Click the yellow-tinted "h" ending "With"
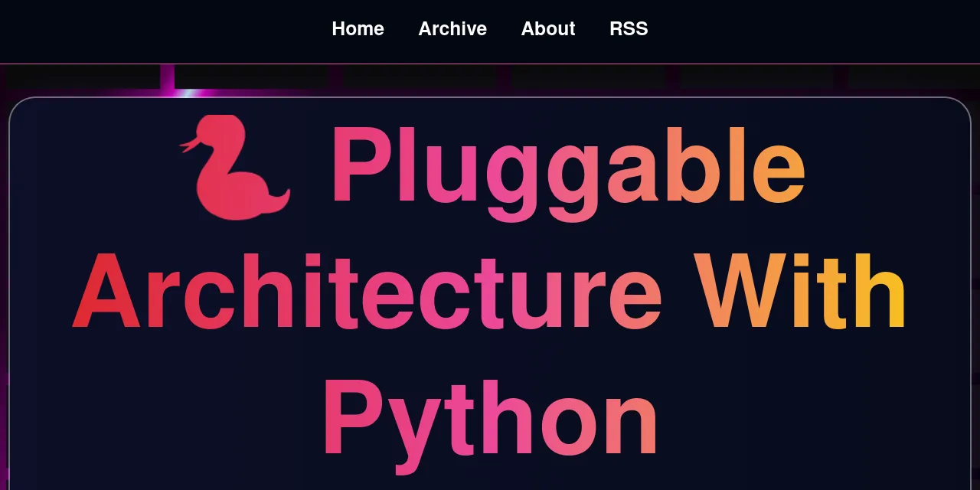The image size is (980, 490). coord(884,292)
